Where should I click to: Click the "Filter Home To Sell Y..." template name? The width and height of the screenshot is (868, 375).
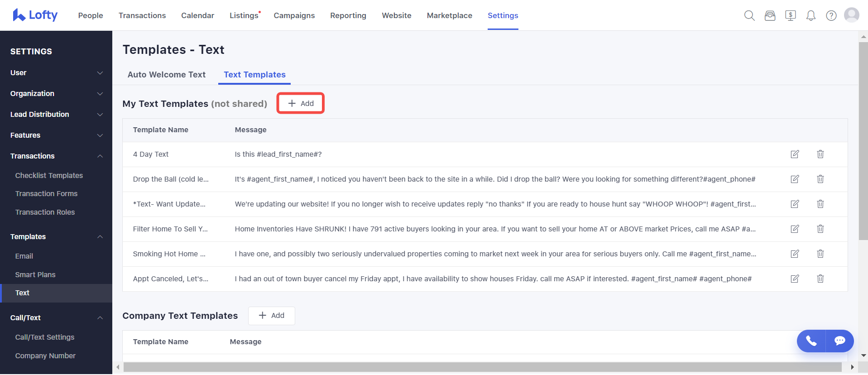coord(170,229)
